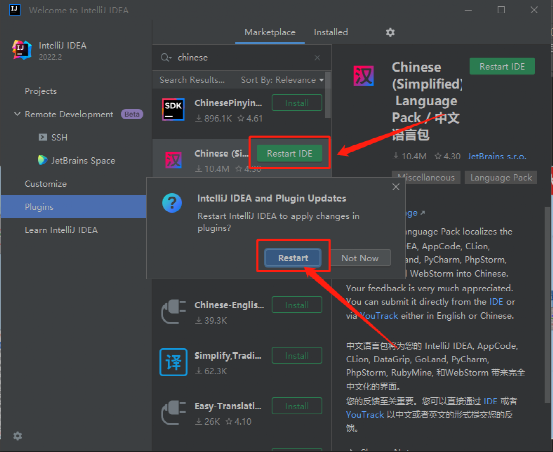Click the Restart button in the dialog
Image resolution: width=553 pixels, height=452 pixels.
point(293,258)
